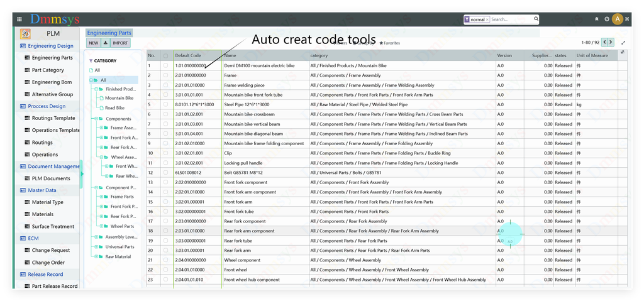Image resolution: width=644 pixels, height=301 pixels.
Task: Open the user avatar A menu
Action: click(618, 19)
